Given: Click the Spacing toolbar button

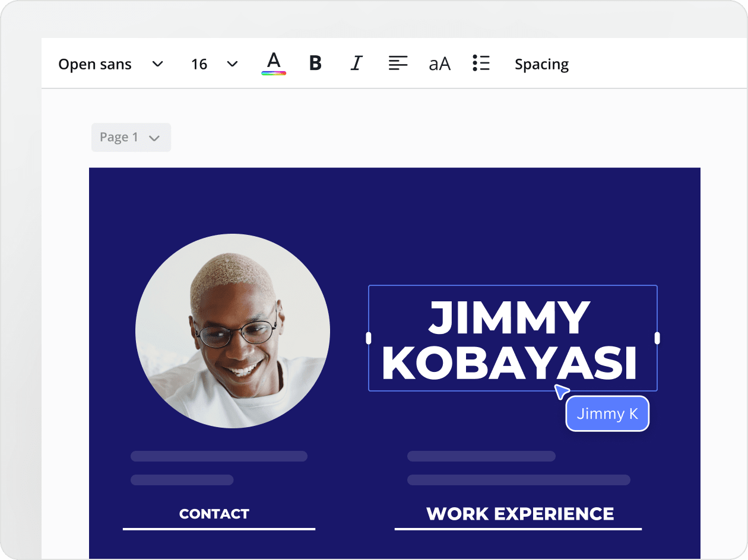Looking at the screenshot, I should [x=541, y=63].
